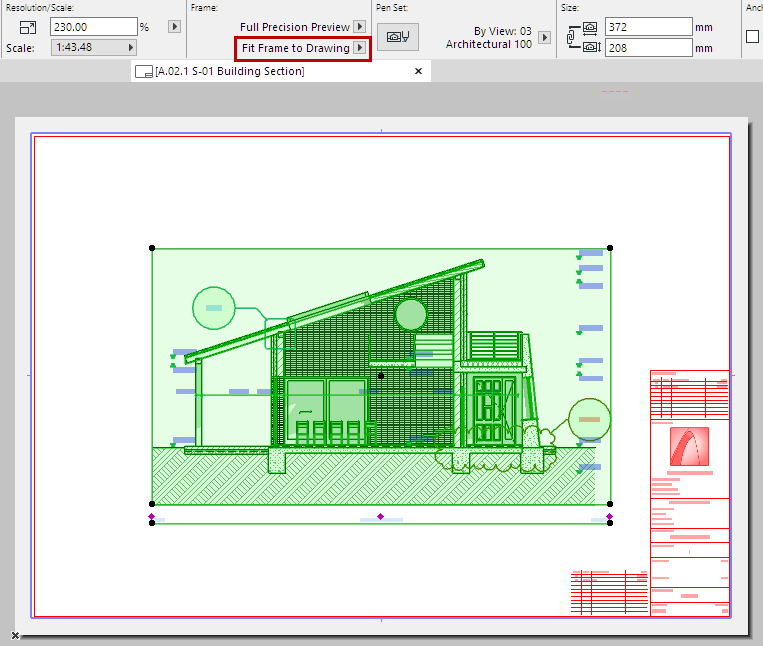The height and width of the screenshot is (646, 763).
Task: Click the drawing height size icon
Action: pyautogui.click(x=591, y=47)
